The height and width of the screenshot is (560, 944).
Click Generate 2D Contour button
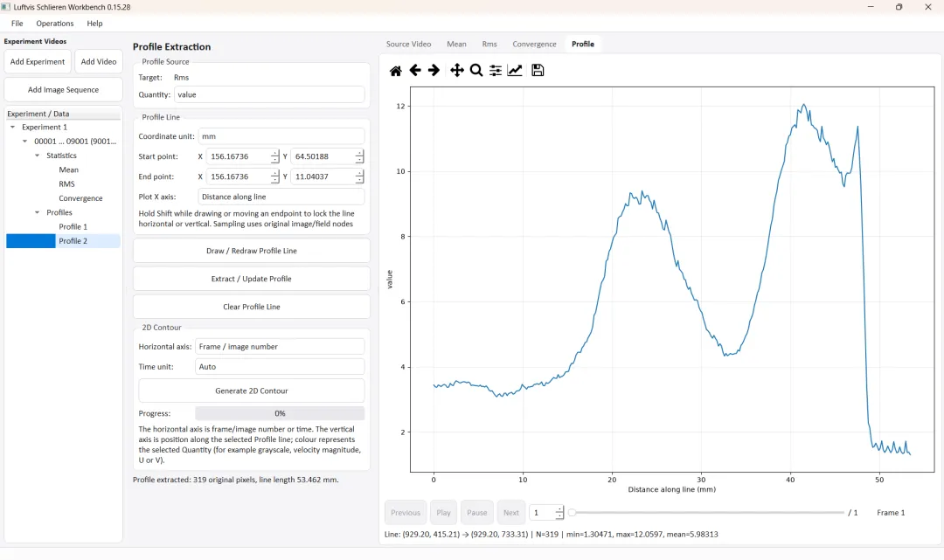click(x=252, y=391)
